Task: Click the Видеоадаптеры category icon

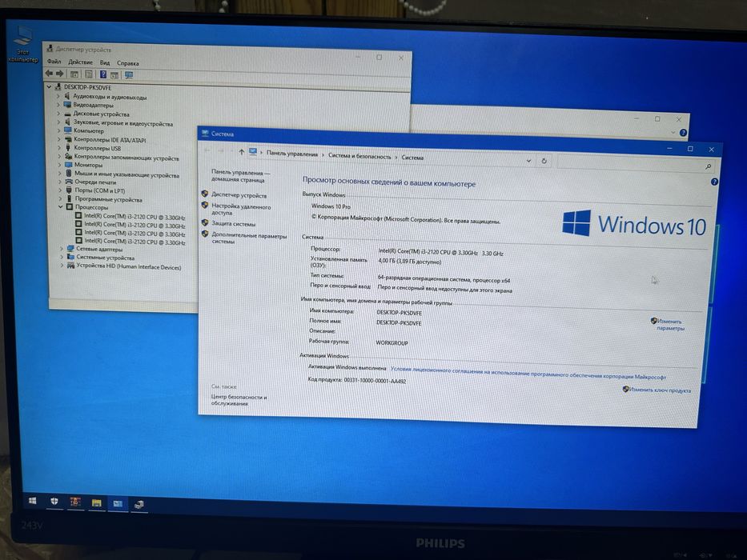Action: (67, 105)
